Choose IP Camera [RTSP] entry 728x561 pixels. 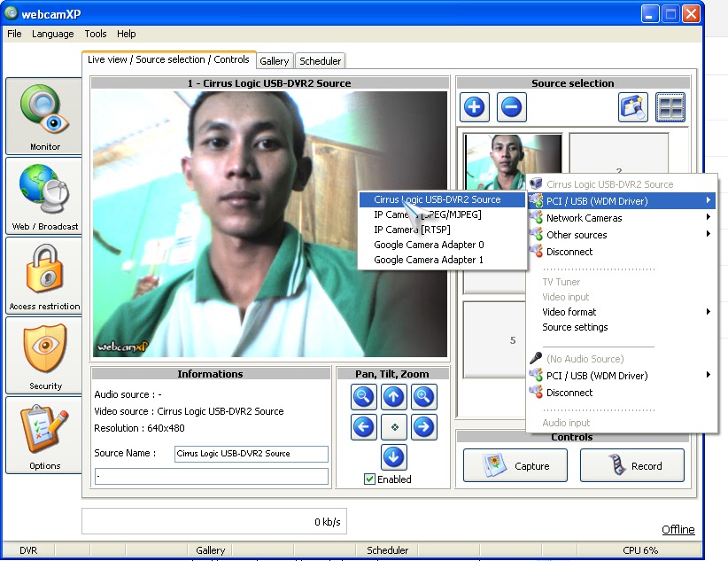coord(442,230)
